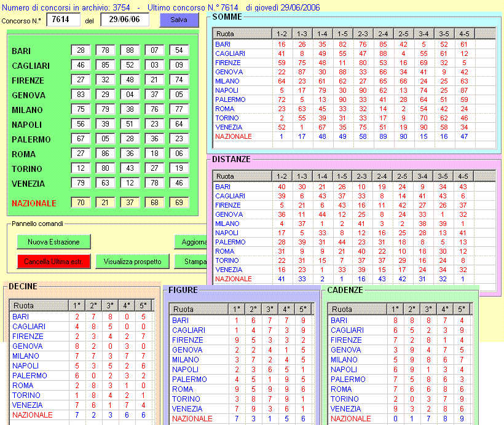
Task: Select the NAZIONALE row in DISTANZE table
Action: (354, 279)
